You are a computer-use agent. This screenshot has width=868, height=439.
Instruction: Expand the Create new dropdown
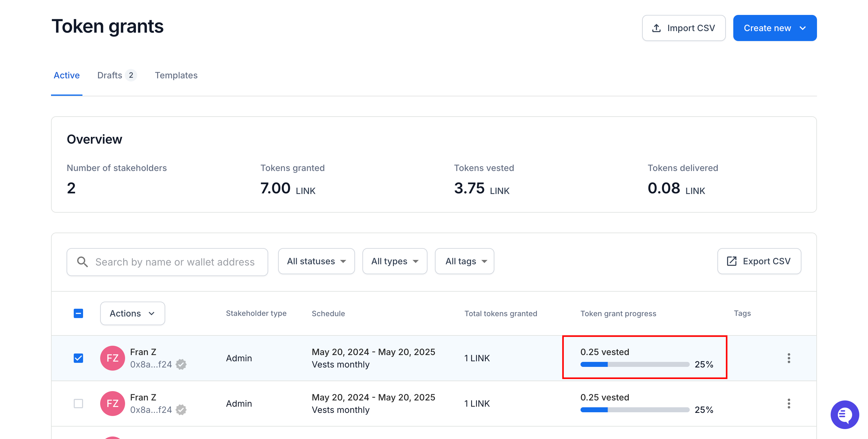775,28
